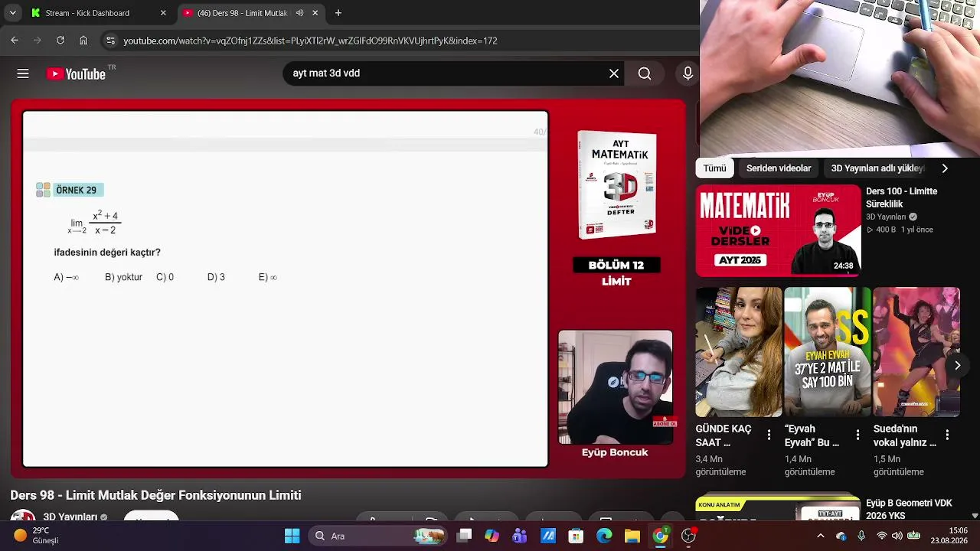The height and width of the screenshot is (551, 980).
Task: Select the 3D Yayınları adlı yükleyici chip
Action: [877, 168]
